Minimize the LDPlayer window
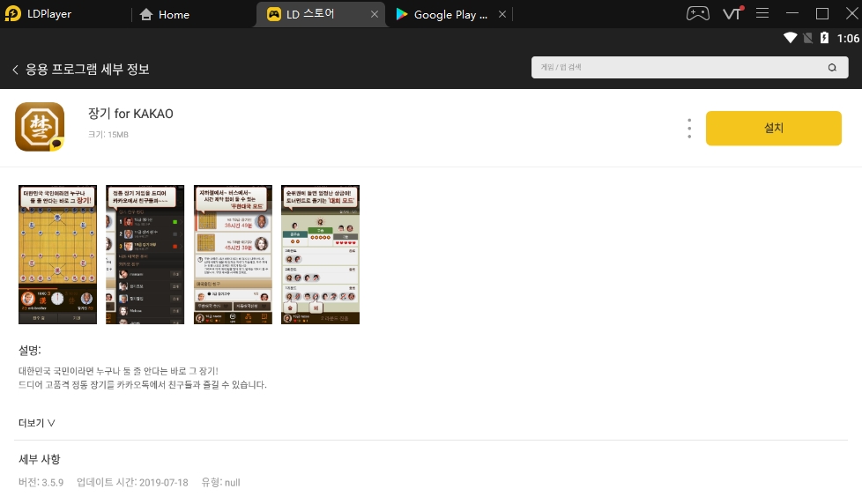Image resolution: width=862 pixels, height=504 pixels. [792, 13]
